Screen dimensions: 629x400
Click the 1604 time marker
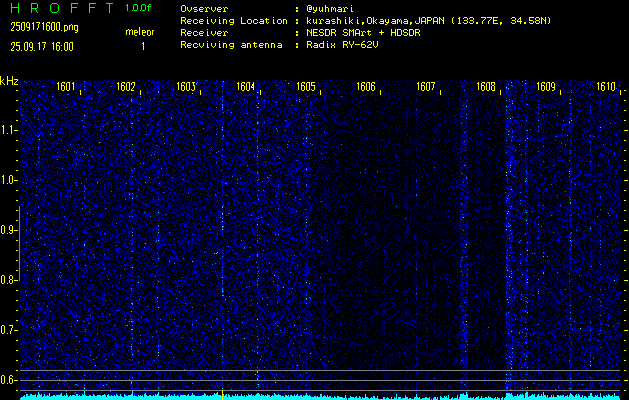pos(246,87)
